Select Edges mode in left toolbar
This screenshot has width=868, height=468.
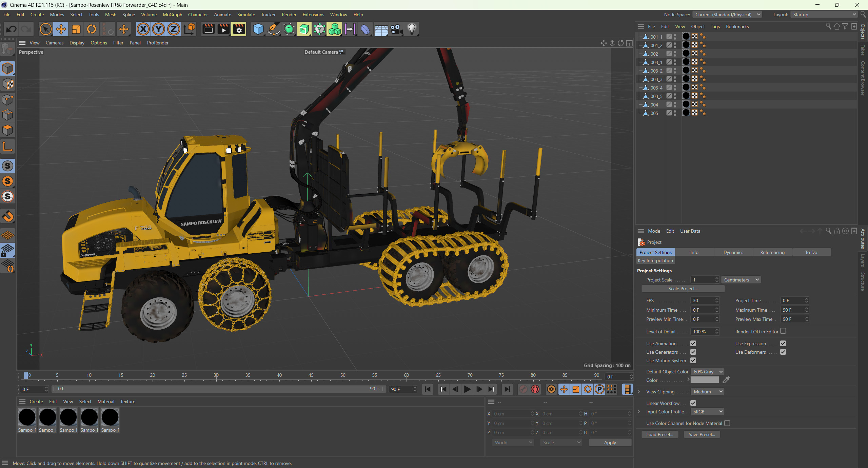tap(8, 115)
